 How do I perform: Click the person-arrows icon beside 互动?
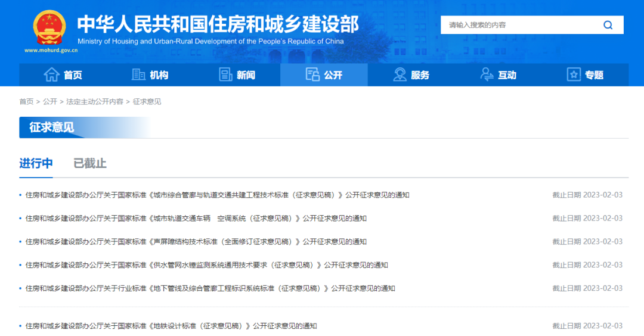[x=487, y=74]
